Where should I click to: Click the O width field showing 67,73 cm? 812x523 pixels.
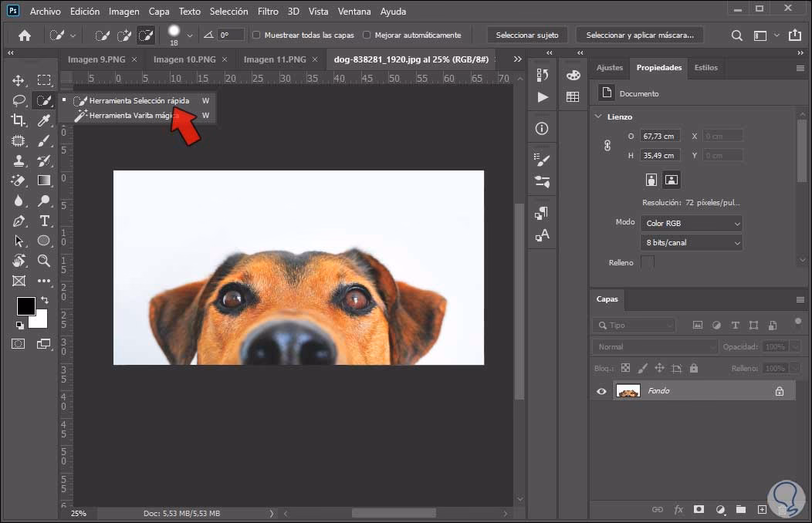point(660,135)
